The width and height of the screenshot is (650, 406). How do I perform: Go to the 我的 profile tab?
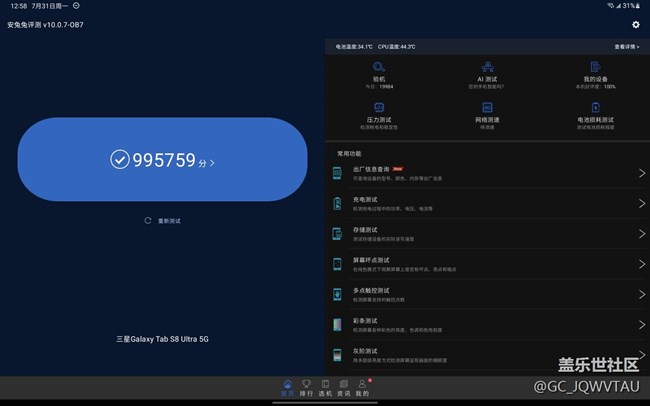click(362, 388)
